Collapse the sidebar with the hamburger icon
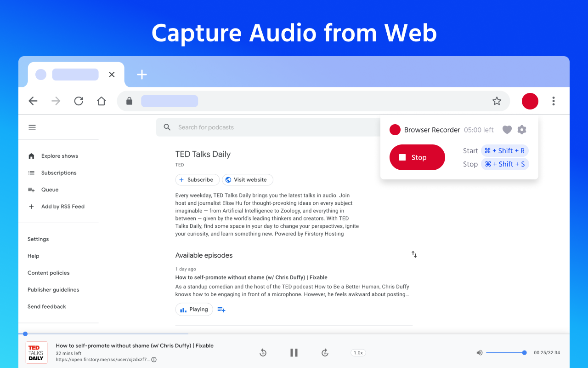 pos(32,127)
